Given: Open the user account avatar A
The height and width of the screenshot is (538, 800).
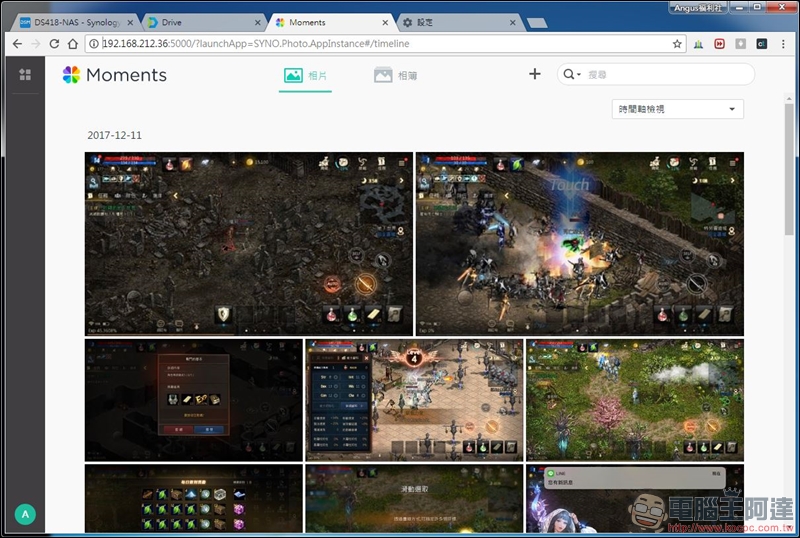Looking at the screenshot, I should (x=25, y=514).
